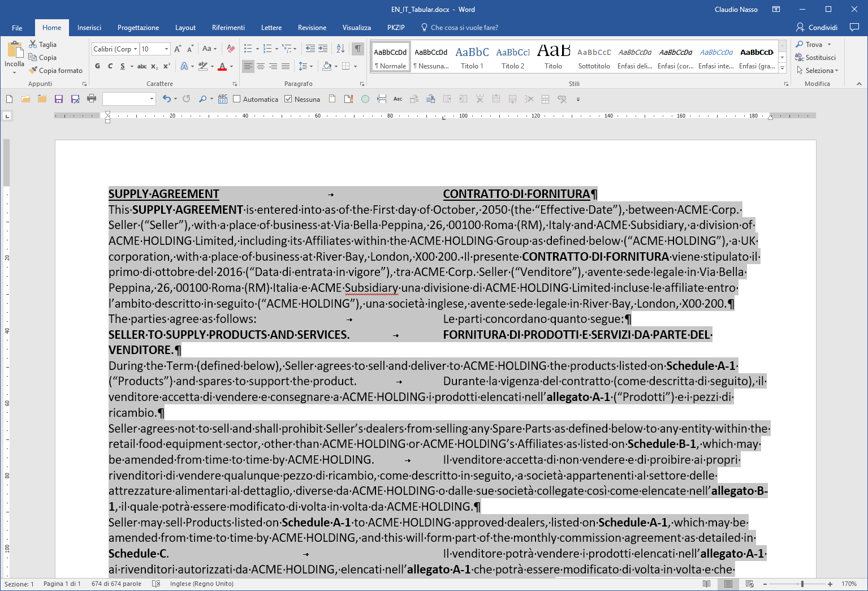Click the green circle icon in quick toolbar
Image resolution: width=868 pixels, height=591 pixels.
(365, 99)
